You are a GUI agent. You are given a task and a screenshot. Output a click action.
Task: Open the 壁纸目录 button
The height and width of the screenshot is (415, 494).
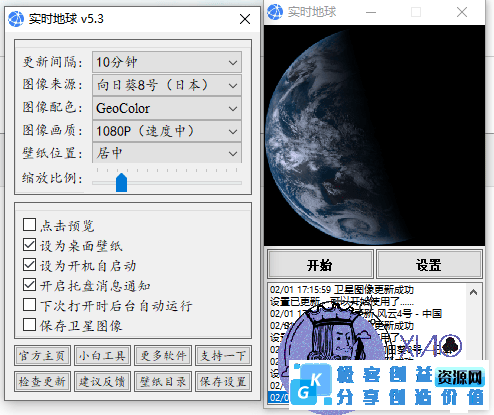click(163, 381)
